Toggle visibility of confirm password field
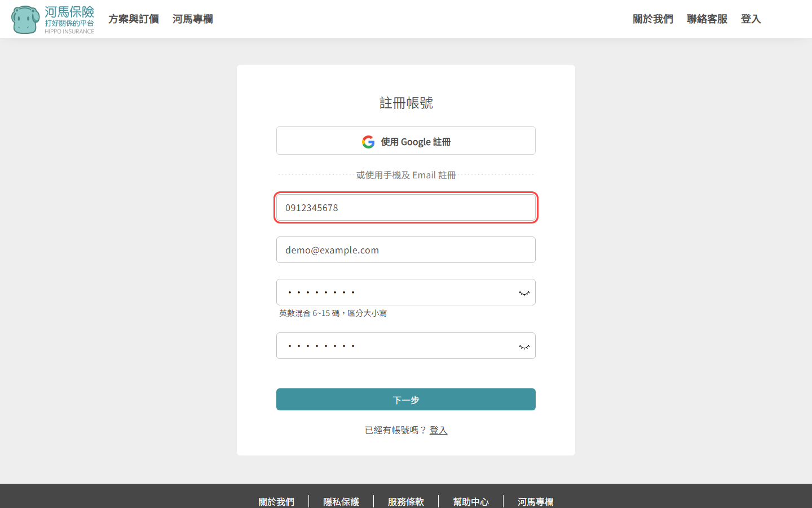The width and height of the screenshot is (812, 508). coord(524,347)
